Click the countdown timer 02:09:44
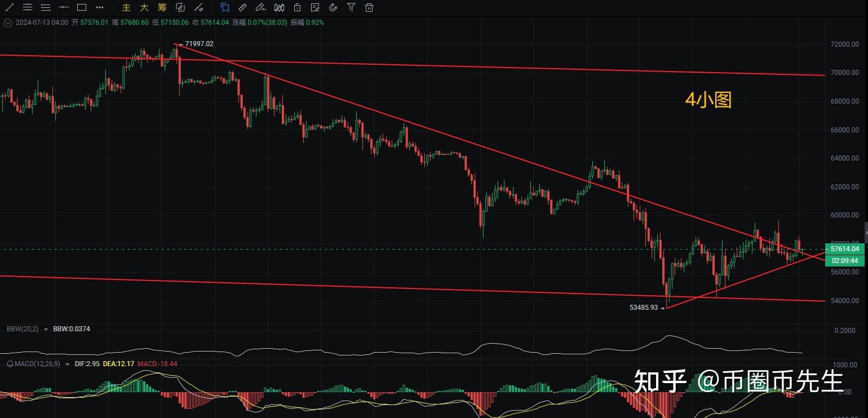 (845, 260)
